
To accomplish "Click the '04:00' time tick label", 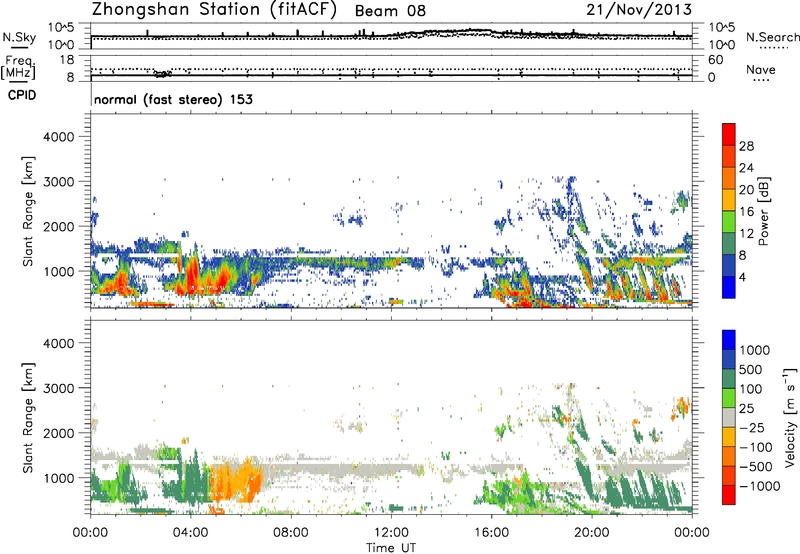I will click(191, 533).
